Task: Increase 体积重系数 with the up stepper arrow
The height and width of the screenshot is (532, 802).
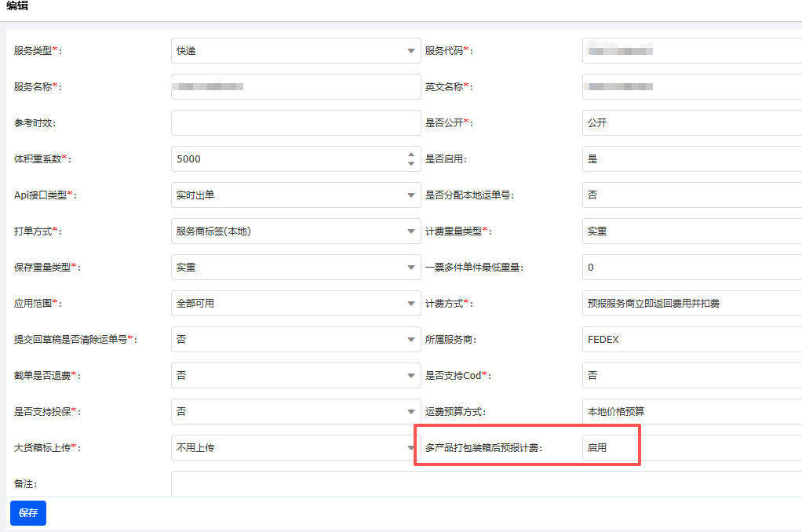Action: (x=411, y=155)
